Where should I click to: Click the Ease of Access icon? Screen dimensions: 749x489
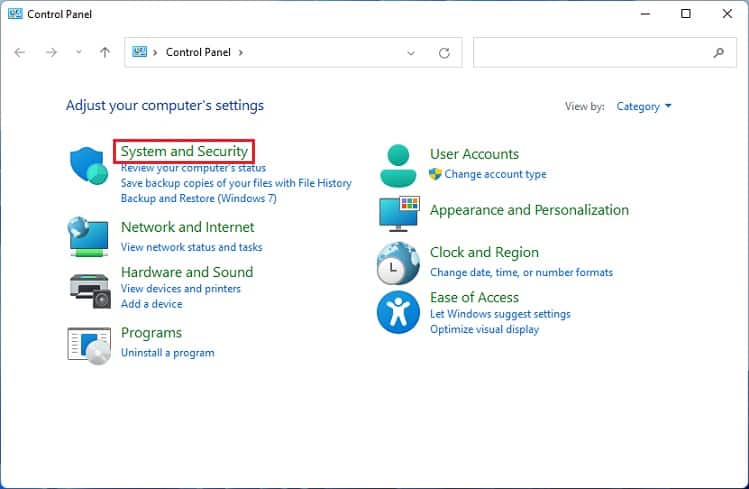click(x=398, y=312)
